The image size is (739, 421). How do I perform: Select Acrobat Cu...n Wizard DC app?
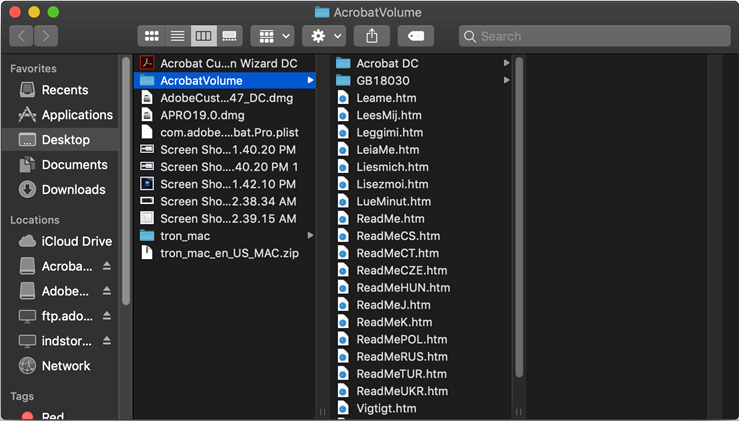(224, 63)
